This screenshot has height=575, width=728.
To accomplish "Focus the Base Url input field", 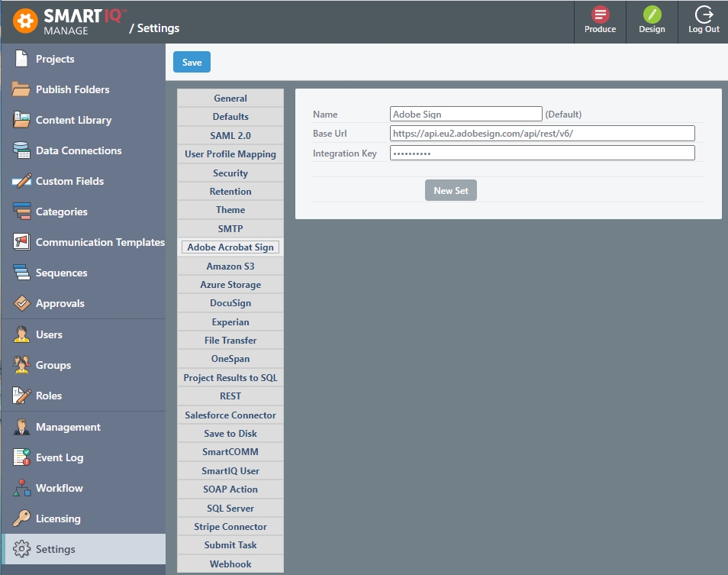I will [x=543, y=134].
